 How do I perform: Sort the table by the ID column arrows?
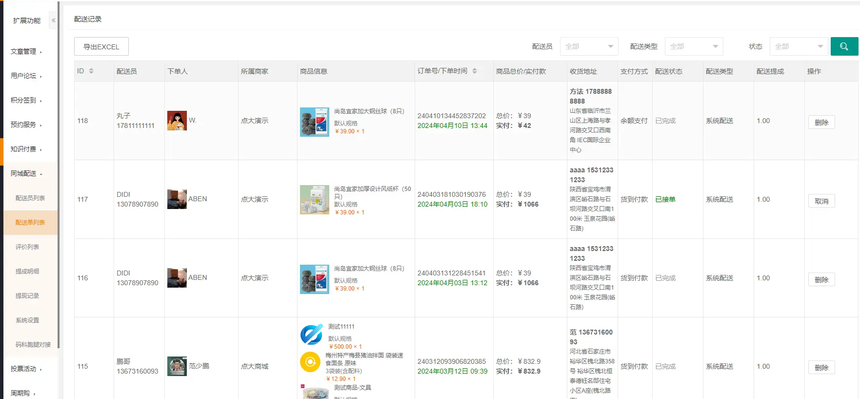point(91,71)
